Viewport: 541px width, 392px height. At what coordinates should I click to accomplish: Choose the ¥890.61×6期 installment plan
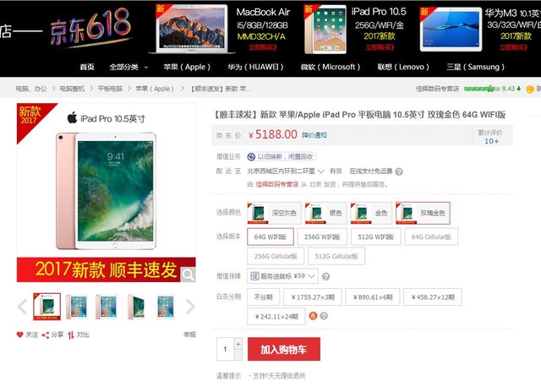[373, 297]
